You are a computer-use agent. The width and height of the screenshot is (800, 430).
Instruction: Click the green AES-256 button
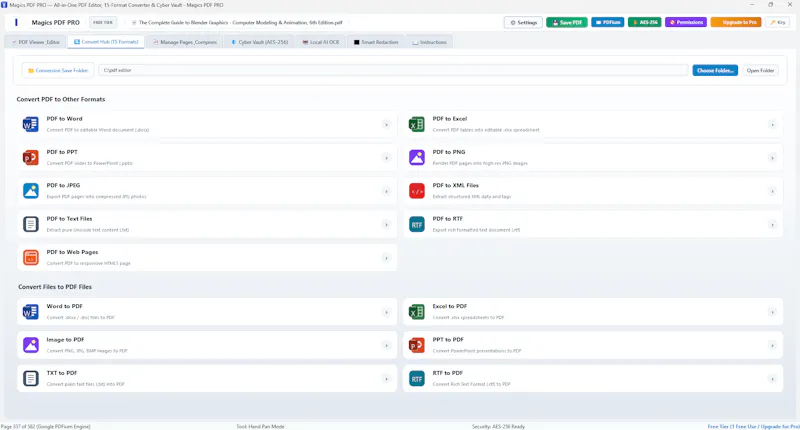point(645,22)
